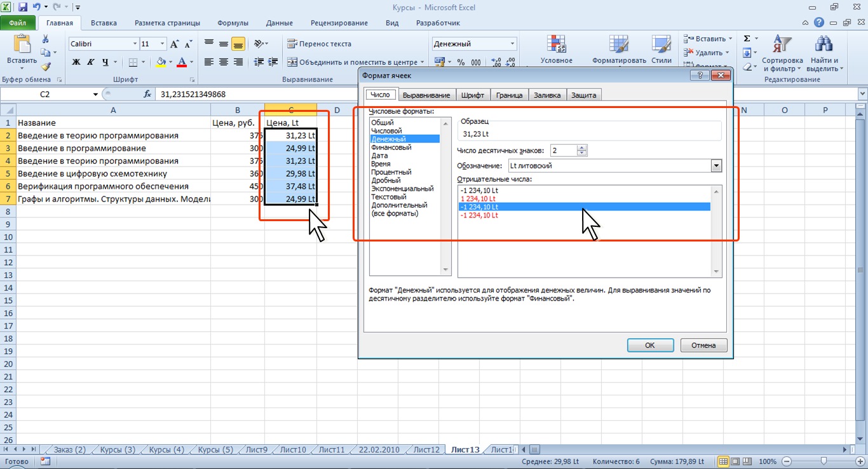Switch to Шрифт tab in dialog
This screenshot has height=469, width=868.
pos(473,95)
